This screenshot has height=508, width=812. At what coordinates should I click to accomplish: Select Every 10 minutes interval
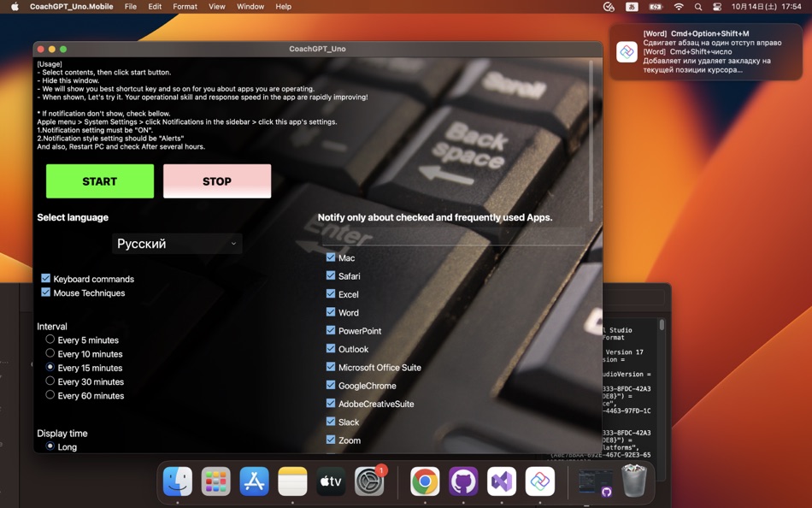tap(50, 353)
